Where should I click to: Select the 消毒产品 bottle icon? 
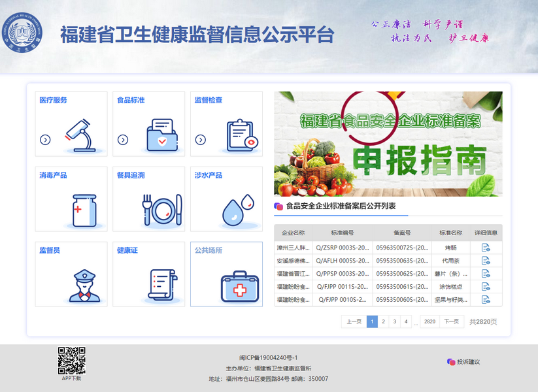pyautogui.click(x=84, y=210)
